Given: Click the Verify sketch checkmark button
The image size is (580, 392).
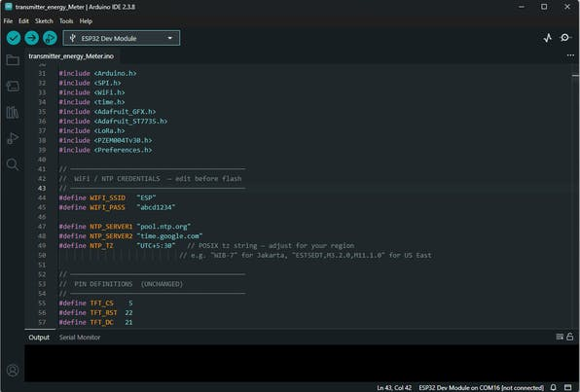Looking at the screenshot, I should point(14,38).
